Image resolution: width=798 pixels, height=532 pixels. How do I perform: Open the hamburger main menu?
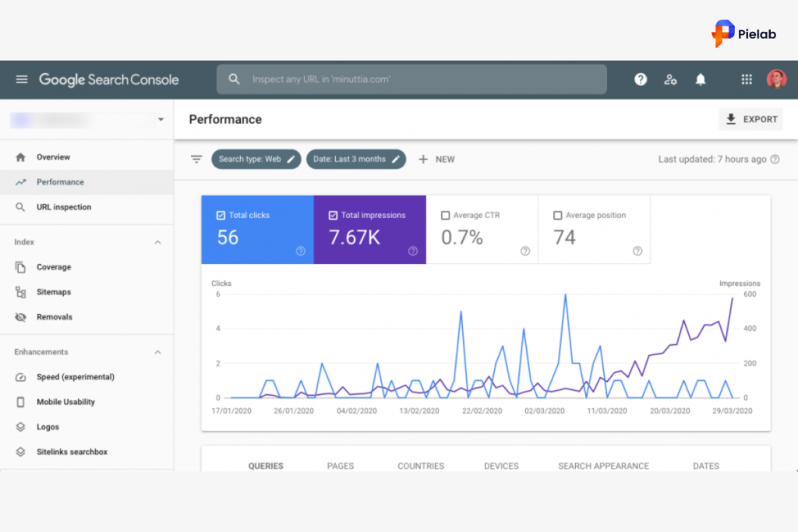pyautogui.click(x=21, y=79)
